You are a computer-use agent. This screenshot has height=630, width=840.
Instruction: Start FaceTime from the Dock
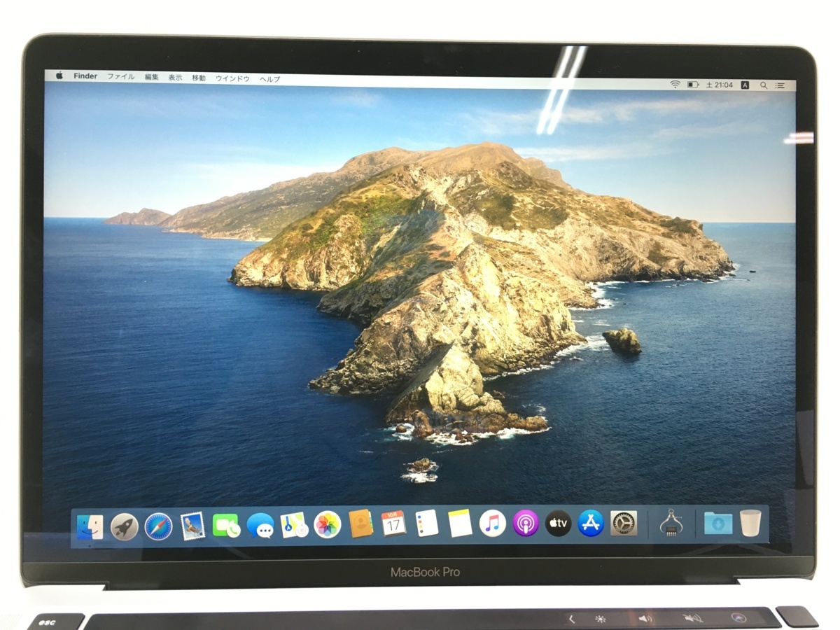coord(226,525)
